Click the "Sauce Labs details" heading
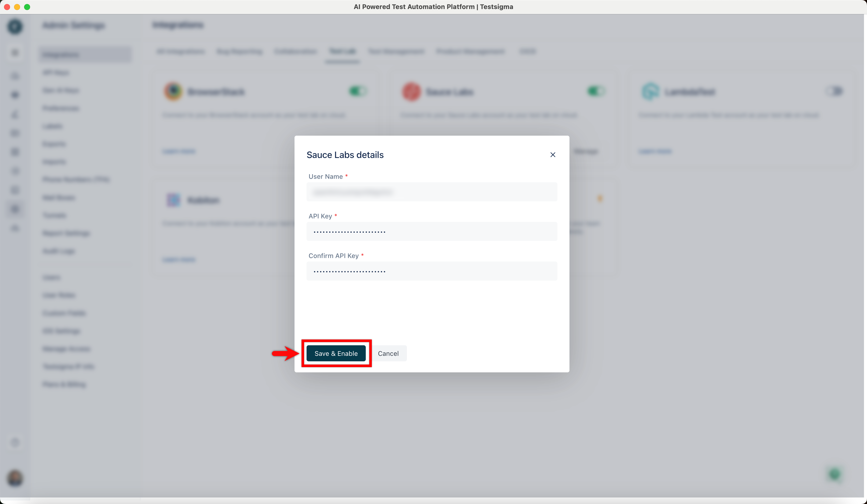The image size is (867, 504). tap(345, 155)
